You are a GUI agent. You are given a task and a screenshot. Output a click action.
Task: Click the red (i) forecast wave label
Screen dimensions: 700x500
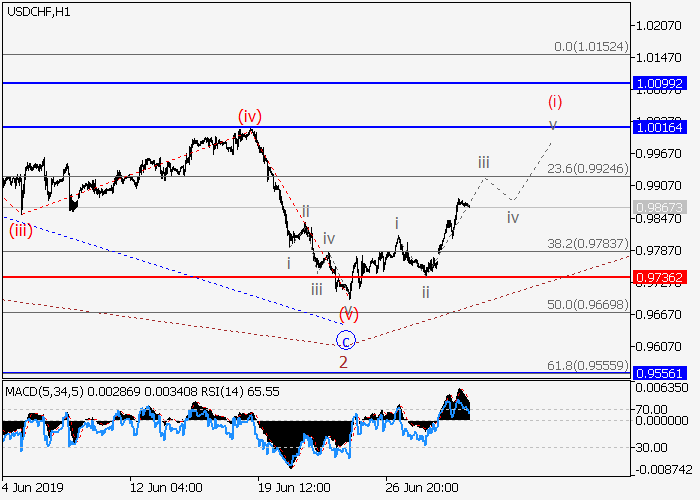click(554, 101)
